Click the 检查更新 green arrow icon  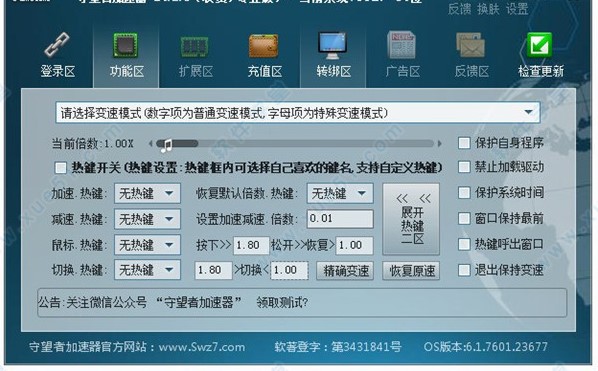tap(540, 45)
